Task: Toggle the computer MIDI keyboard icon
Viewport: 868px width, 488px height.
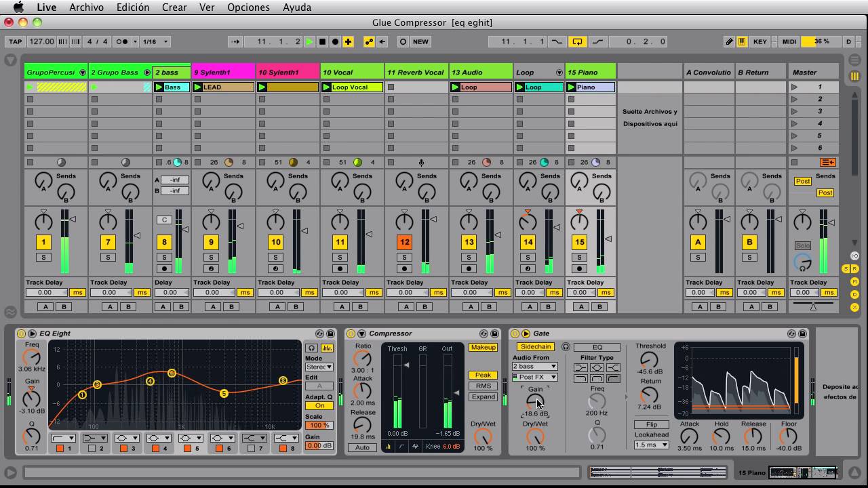Action: click(x=742, y=41)
